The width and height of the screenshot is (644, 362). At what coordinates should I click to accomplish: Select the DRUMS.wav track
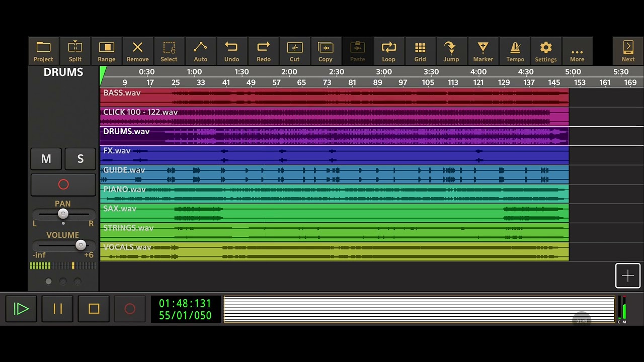pos(334,136)
